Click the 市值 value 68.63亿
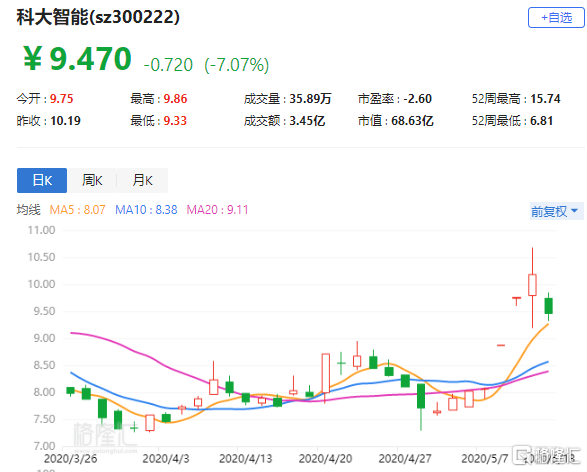Viewport: 587px width, 472px height. (412, 121)
